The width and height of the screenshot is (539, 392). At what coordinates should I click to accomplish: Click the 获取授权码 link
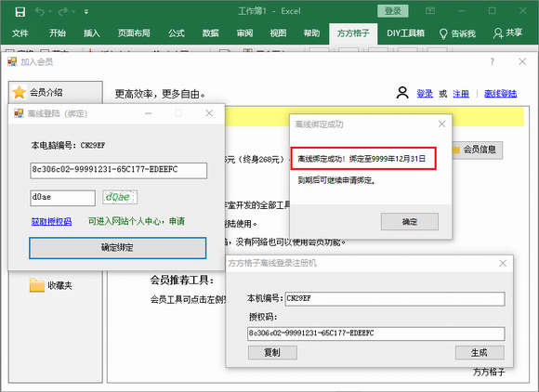tap(51, 222)
